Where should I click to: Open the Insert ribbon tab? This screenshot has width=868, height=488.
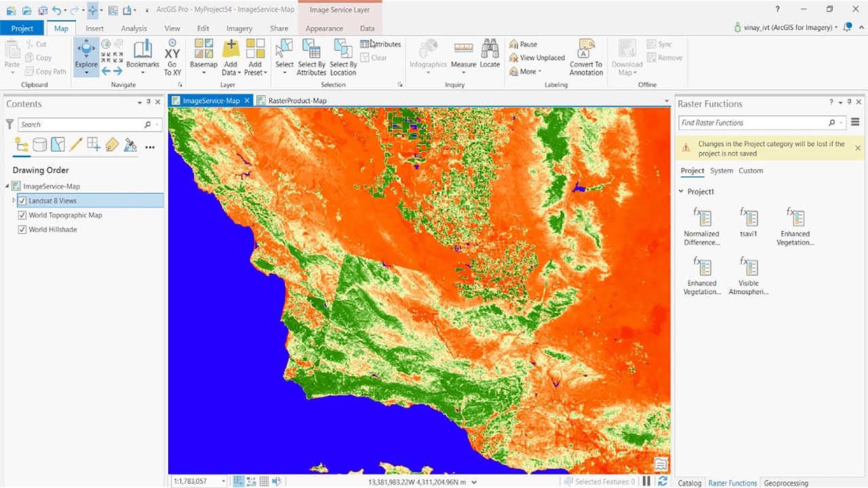(x=94, y=28)
